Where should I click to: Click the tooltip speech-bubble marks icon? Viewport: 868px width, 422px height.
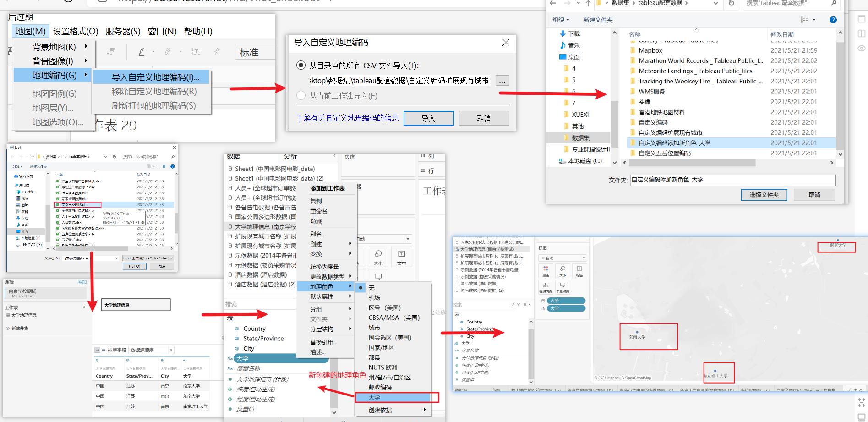pos(378,276)
